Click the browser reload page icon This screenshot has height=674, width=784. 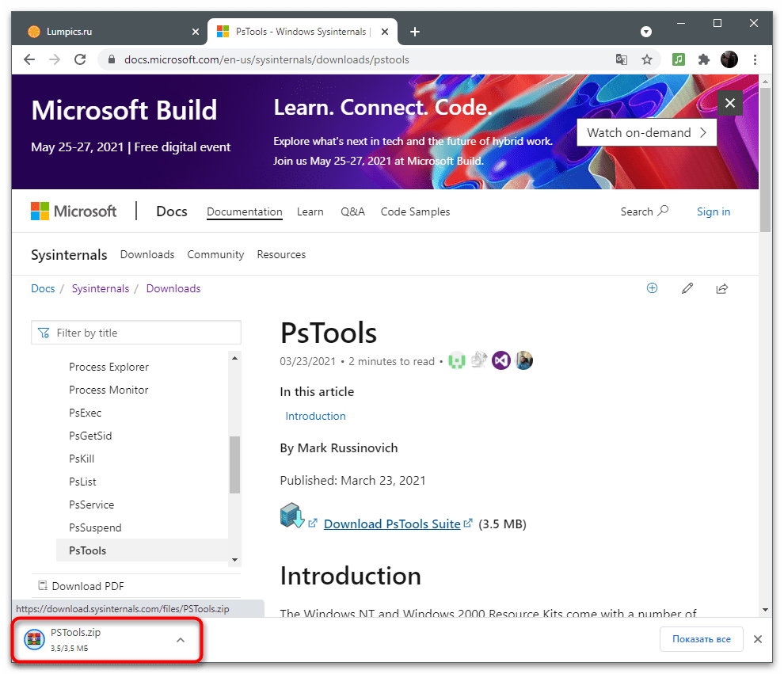tap(79, 59)
